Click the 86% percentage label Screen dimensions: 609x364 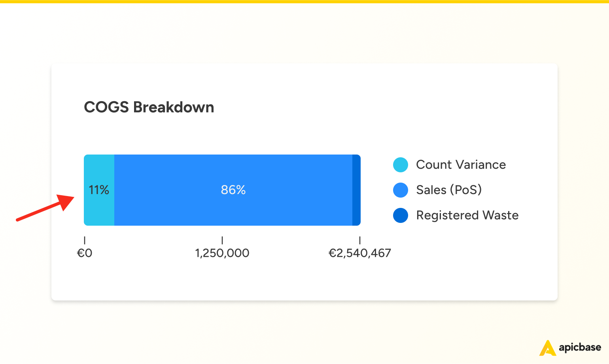[233, 190]
